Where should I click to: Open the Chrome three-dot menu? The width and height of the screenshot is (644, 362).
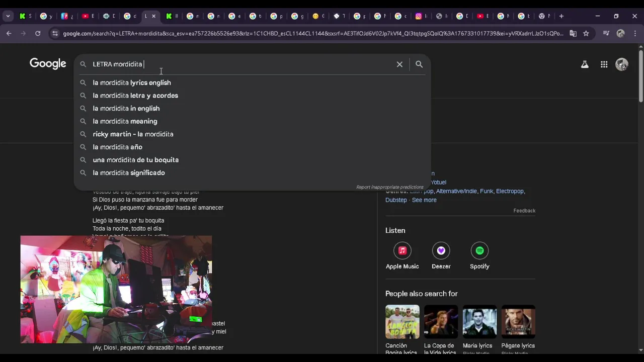tap(634, 34)
